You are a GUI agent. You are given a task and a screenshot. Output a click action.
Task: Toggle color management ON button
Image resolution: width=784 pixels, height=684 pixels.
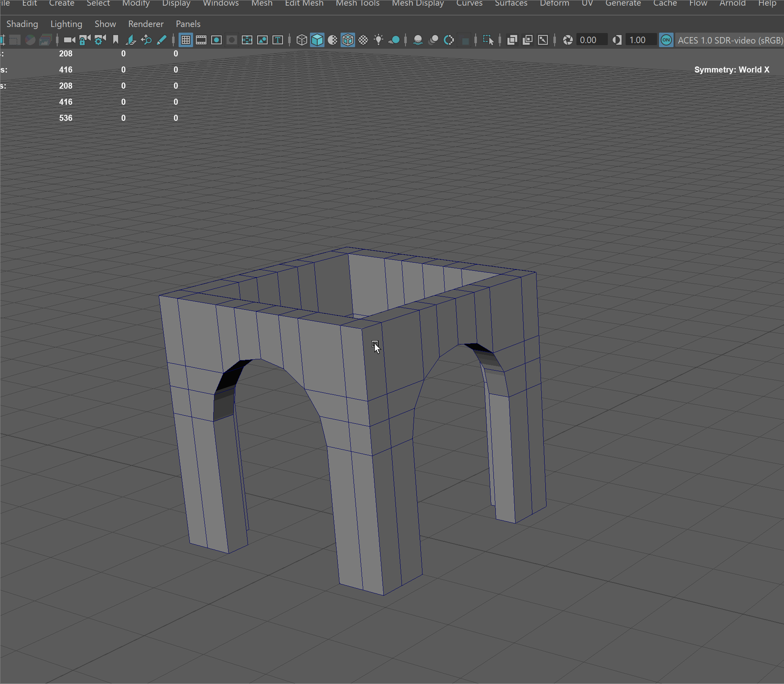[666, 40]
